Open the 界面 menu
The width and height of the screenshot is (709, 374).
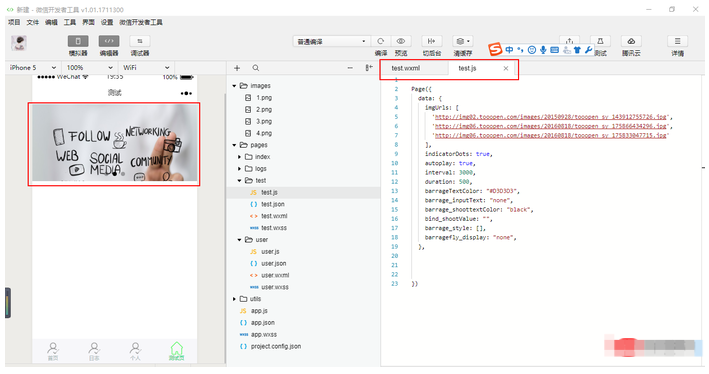pos(88,22)
